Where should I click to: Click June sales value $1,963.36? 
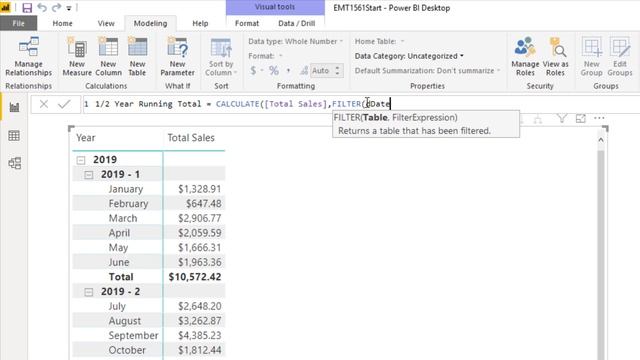click(x=200, y=262)
